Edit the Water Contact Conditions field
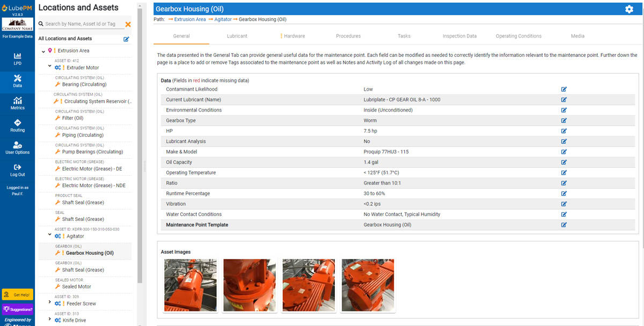The height and width of the screenshot is (326, 644). pos(564,214)
